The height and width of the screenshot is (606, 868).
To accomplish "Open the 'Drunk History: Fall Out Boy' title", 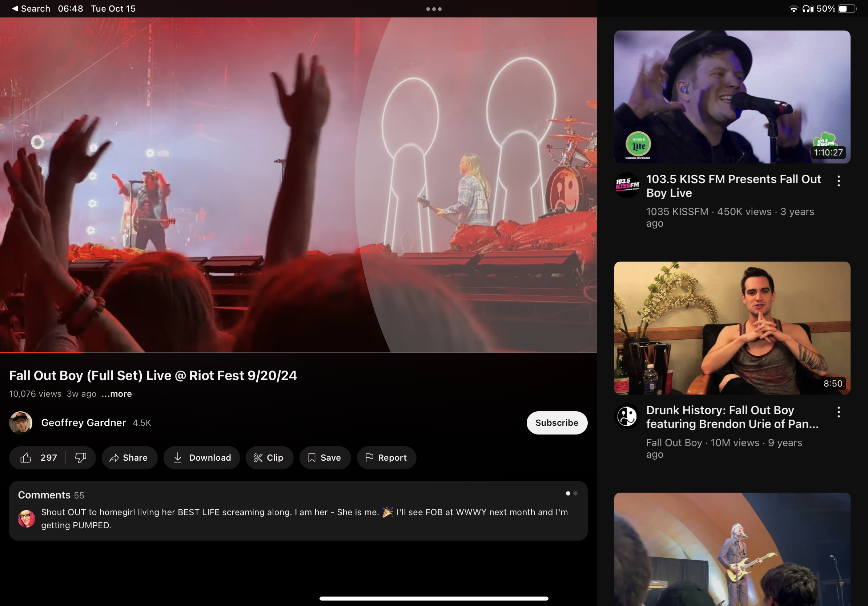I will tap(732, 417).
